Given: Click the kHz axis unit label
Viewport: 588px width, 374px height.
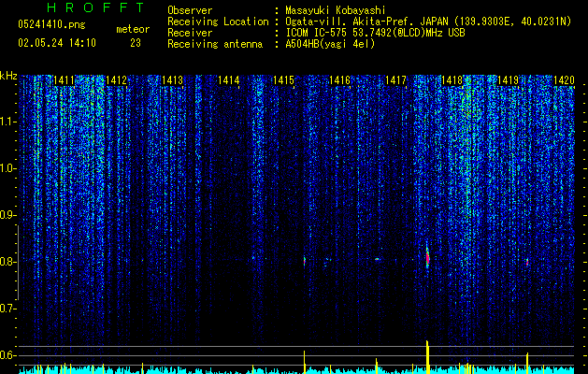Looking at the screenshot, I should (8, 76).
